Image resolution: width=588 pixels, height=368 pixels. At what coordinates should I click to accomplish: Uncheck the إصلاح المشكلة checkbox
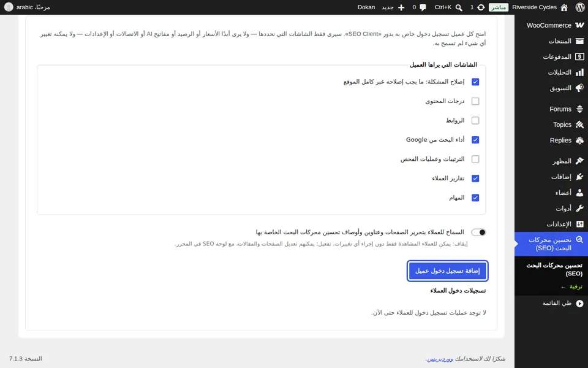tap(475, 82)
